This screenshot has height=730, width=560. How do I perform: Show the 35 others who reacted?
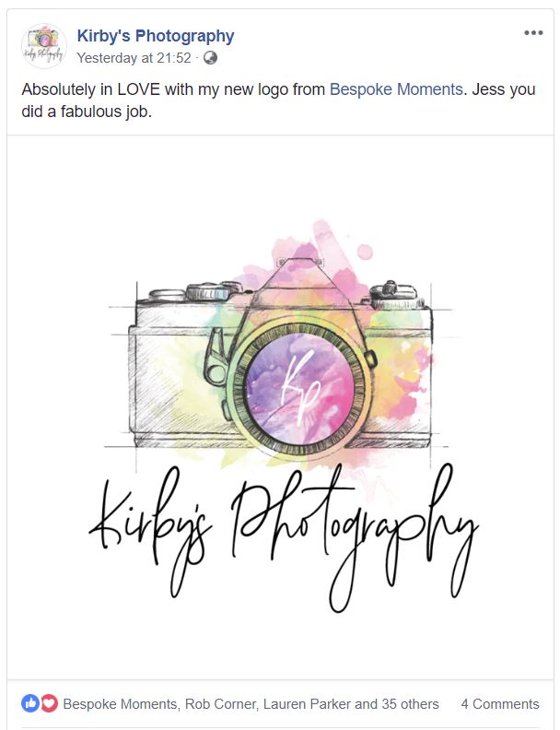(x=410, y=704)
